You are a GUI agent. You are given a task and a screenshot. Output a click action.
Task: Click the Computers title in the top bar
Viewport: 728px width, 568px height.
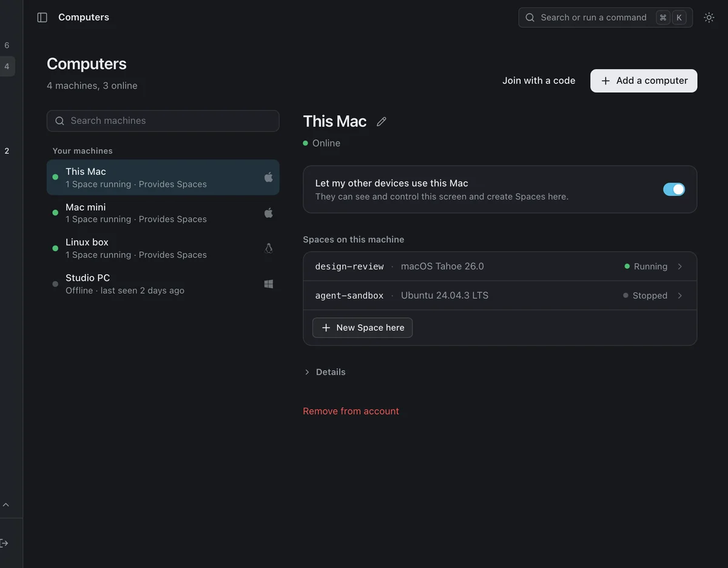click(x=84, y=18)
